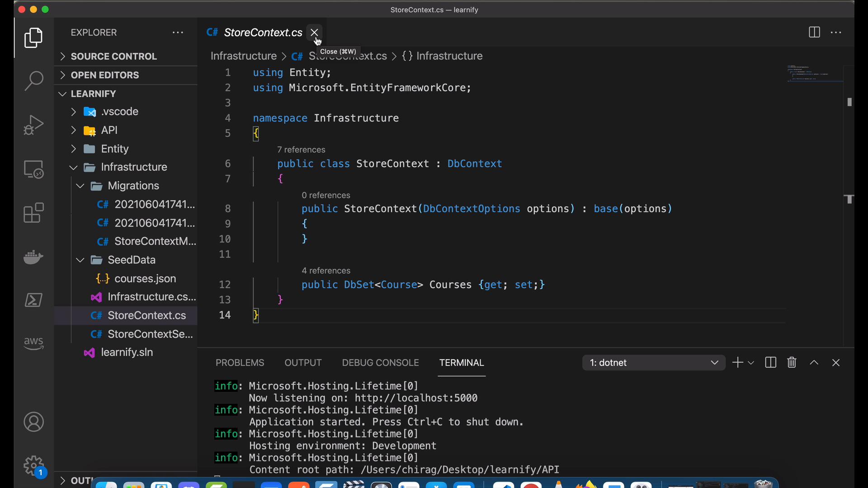Click the '7 references' code lens
Image resolution: width=868 pixels, height=488 pixels.
pos(301,150)
